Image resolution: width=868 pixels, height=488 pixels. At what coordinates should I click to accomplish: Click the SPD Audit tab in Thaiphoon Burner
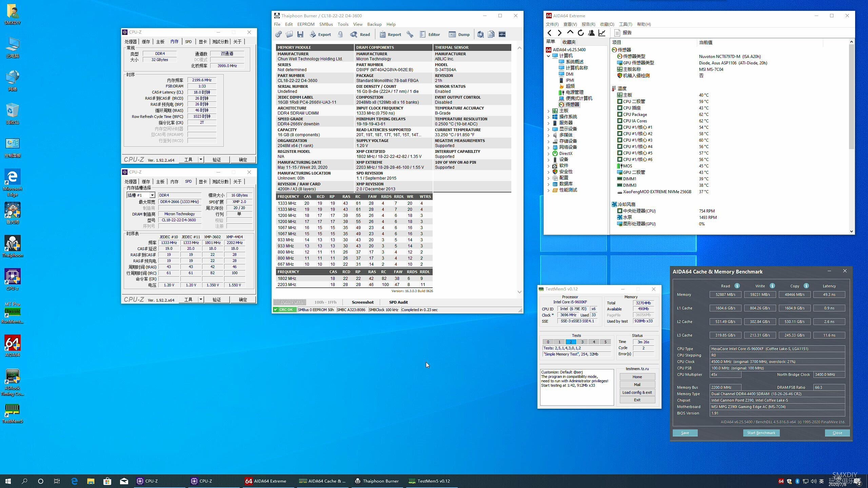[x=398, y=302]
